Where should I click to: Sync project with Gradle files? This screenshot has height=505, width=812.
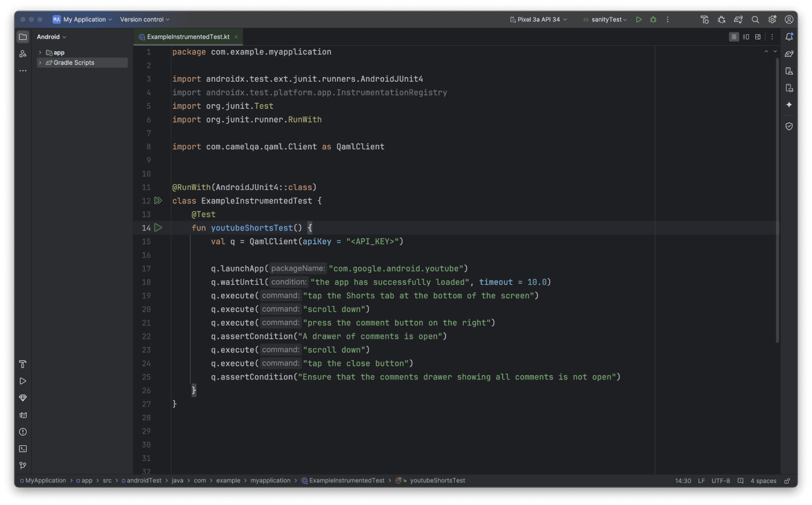pyautogui.click(x=738, y=19)
